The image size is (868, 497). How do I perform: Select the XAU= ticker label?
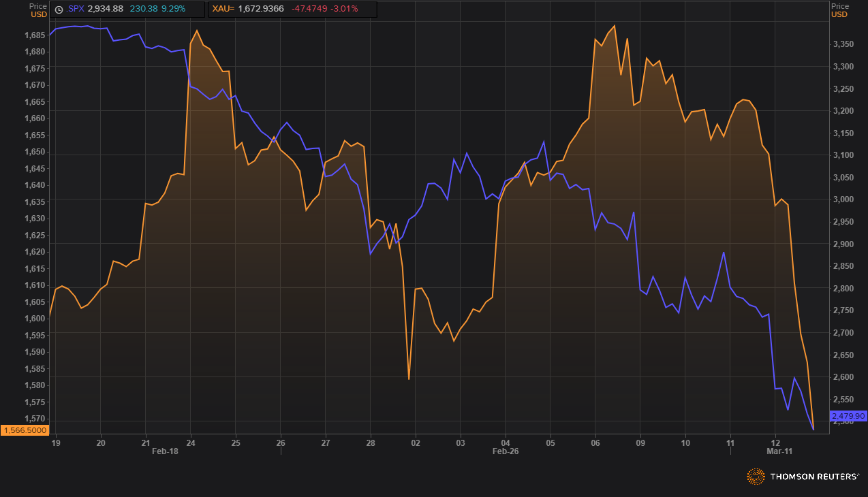pos(223,10)
